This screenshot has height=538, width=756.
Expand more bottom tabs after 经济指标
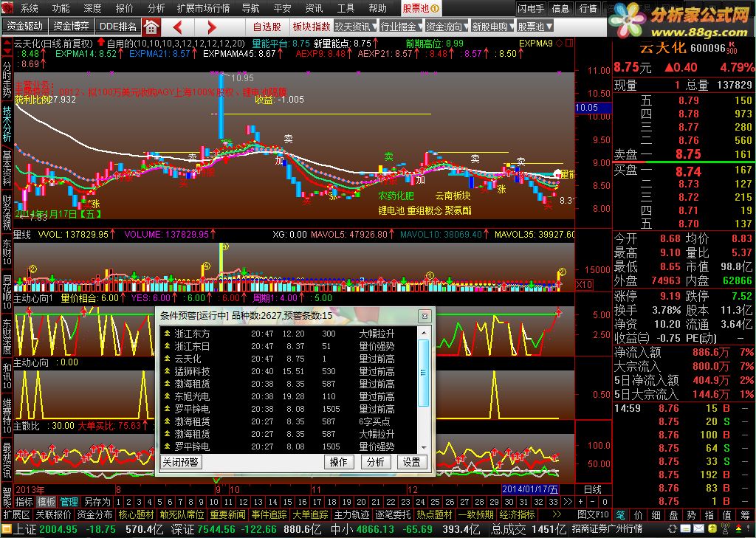557,514
